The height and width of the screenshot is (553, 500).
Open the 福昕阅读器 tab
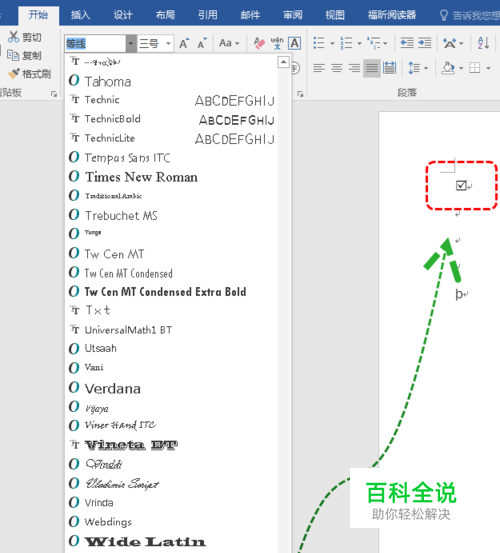tap(392, 15)
